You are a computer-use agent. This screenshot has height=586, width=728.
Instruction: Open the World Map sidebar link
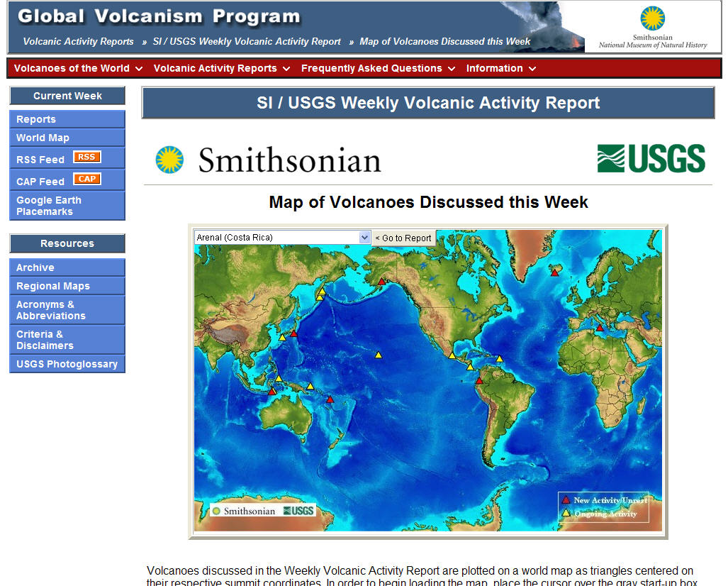(x=67, y=138)
